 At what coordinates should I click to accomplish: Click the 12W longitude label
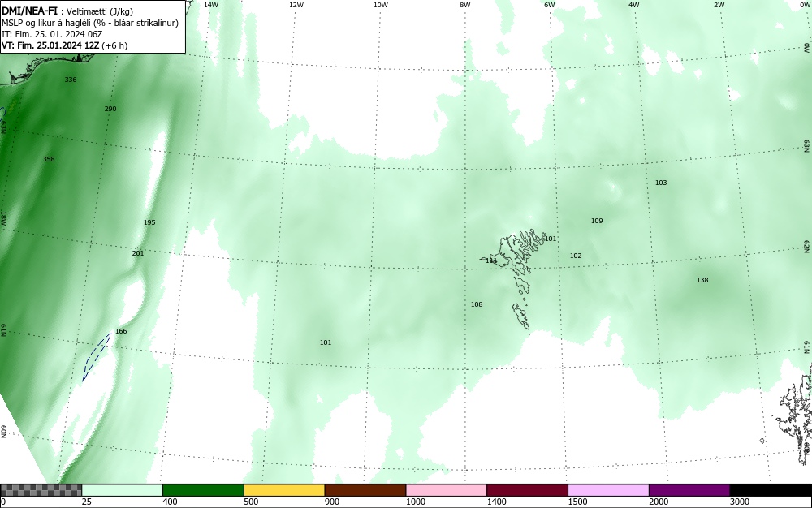coord(296,5)
